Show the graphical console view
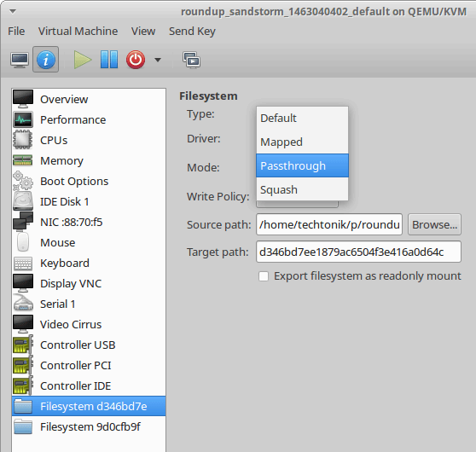 click(x=20, y=60)
